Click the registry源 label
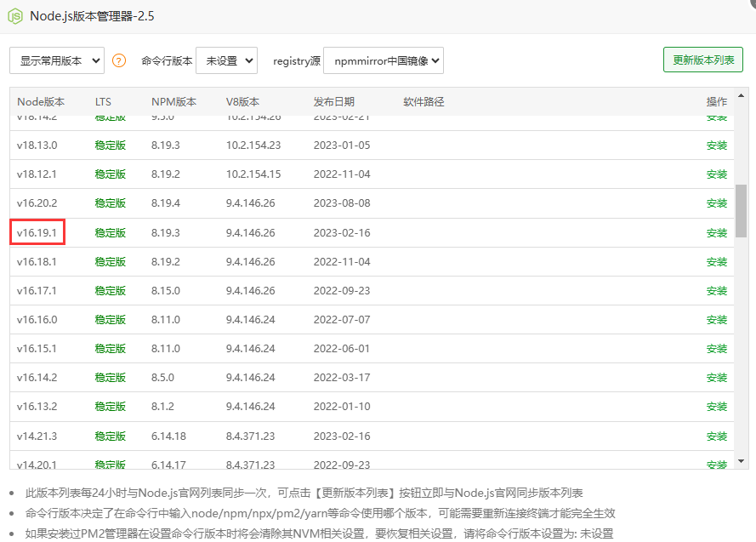This screenshot has width=756, height=542. tap(297, 60)
